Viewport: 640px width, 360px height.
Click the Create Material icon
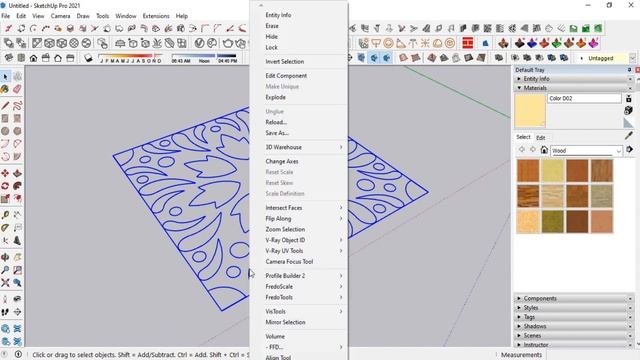tap(629, 110)
